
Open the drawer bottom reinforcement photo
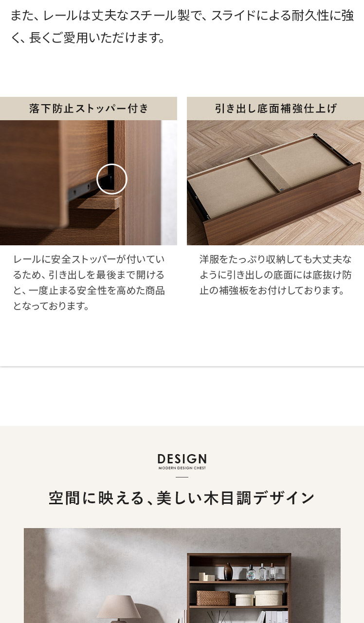point(275,183)
